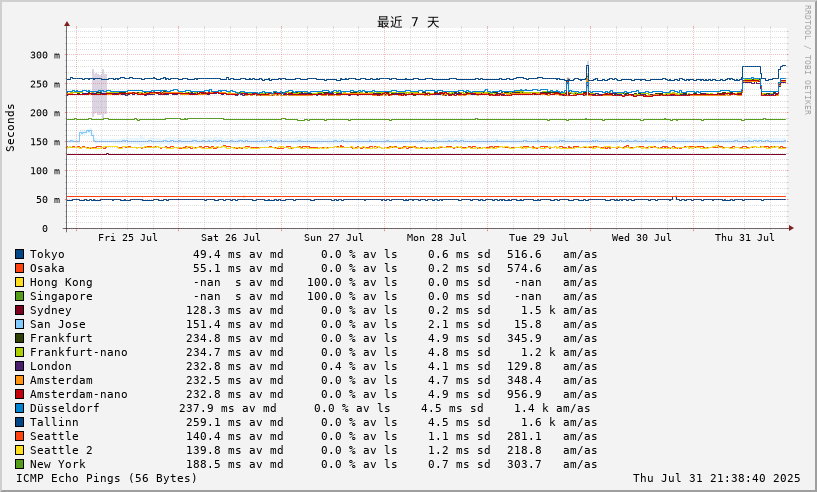
Task: Click the Amsterdam legend color swatch
Action: tap(19, 381)
